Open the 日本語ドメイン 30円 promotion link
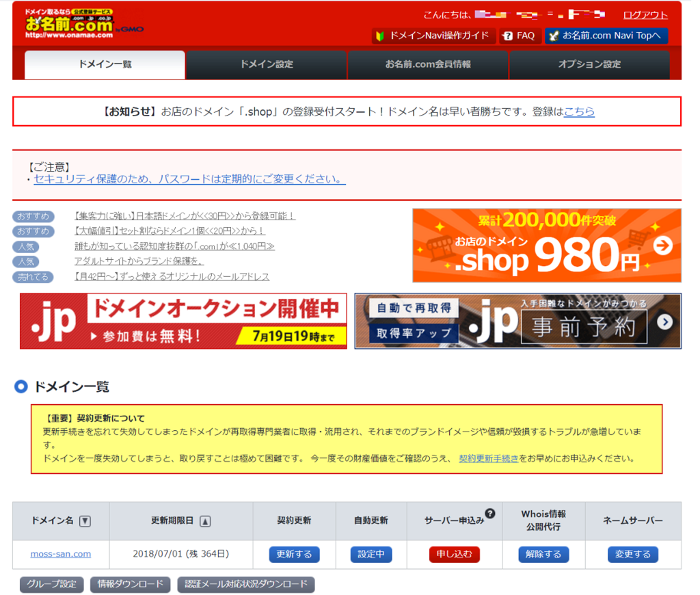The image size is (700, 595). point(185,216)
